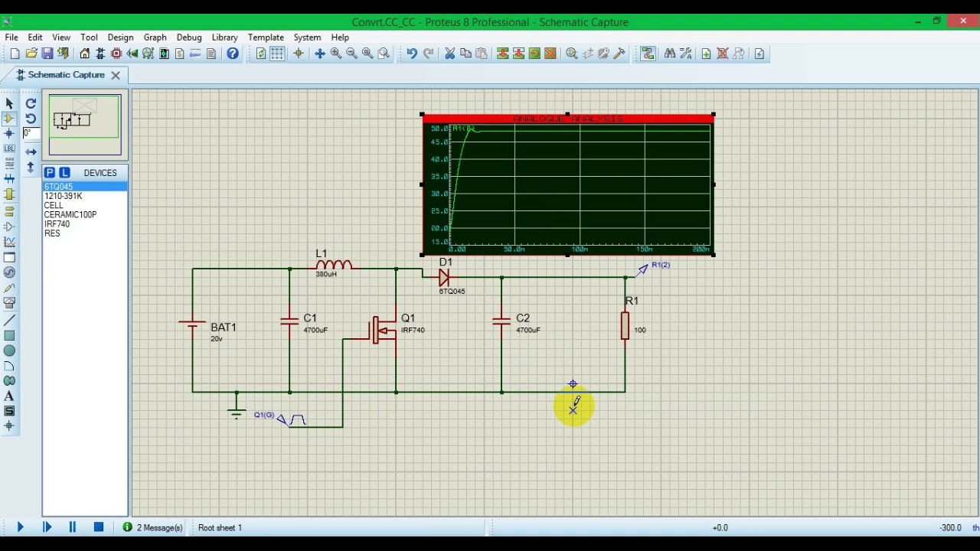Image resolution: width=980 pixels, height=551 pixels.
Task: Open the Library menu
Action: click(x=224, y=37)
